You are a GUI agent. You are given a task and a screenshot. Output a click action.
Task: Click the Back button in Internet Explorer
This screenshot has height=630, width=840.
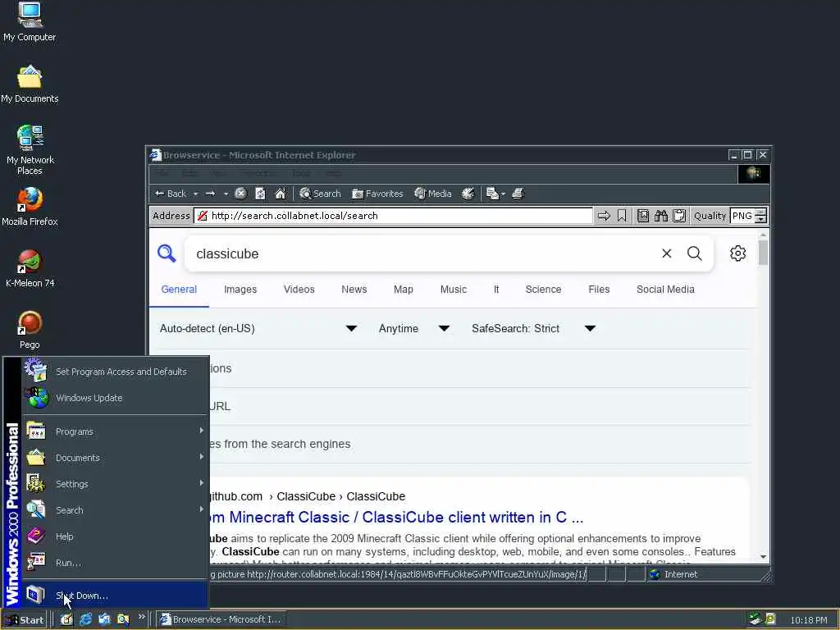pos(171,194)
